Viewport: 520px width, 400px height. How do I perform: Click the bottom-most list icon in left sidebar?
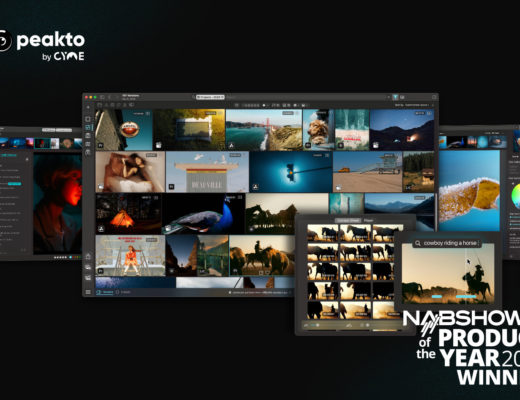[88, 292]
